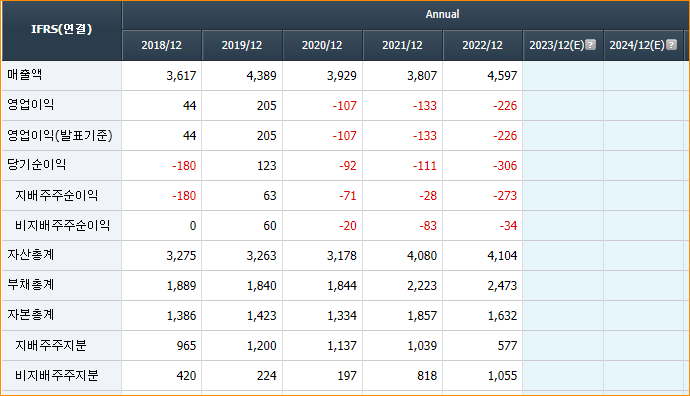Click controlling equity value 965
This screenshot has width=690, height=396.
[x=186, y=346]
